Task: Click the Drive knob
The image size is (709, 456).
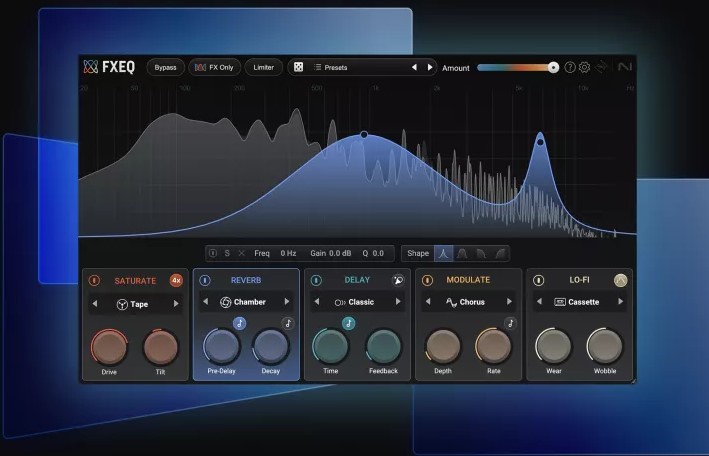Action: coord(109,347)
